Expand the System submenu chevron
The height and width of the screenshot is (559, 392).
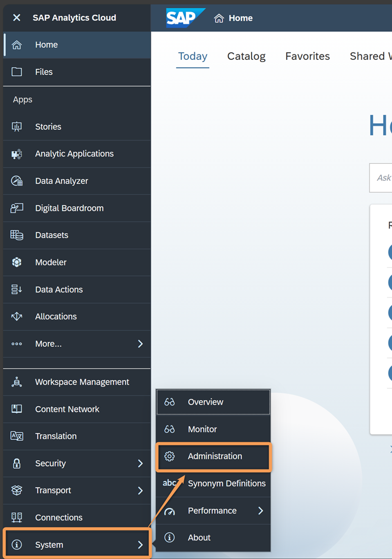point(141,544)
